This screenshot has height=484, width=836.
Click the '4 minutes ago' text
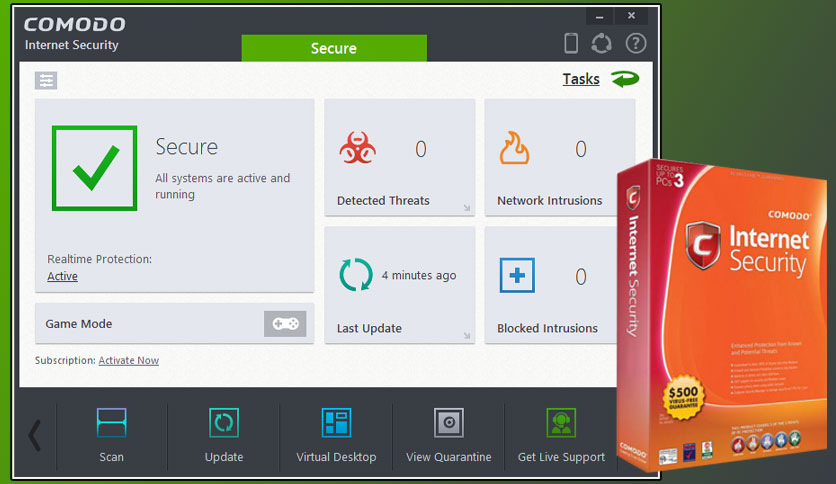pyautogui.click(x=419, y=276)
